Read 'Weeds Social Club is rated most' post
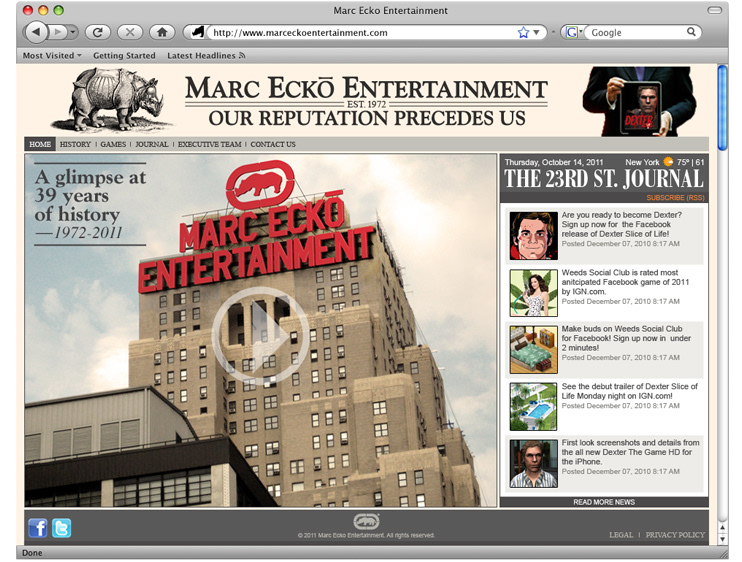Viewport: 742px width, 562px height. 625,282
